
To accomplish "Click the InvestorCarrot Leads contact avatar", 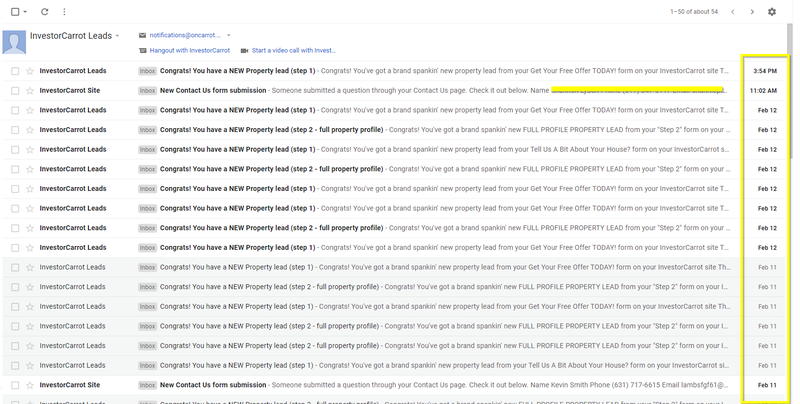I will [14, 42].
